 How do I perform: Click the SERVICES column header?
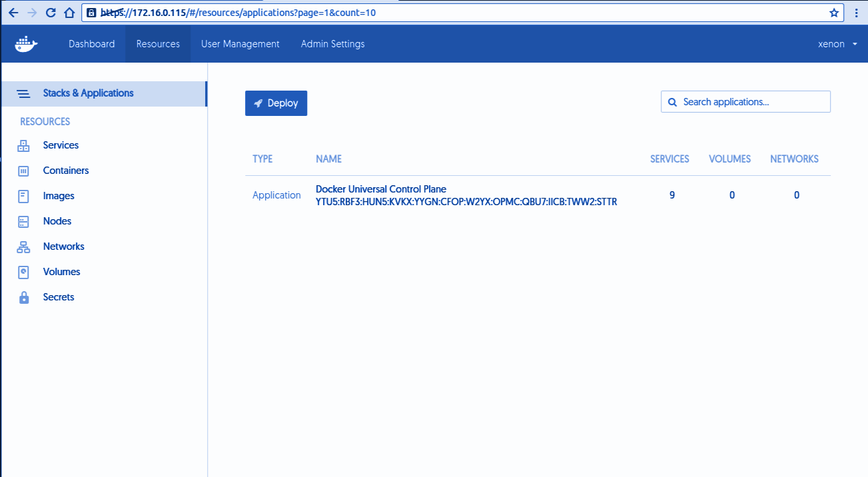coord(669,159)
